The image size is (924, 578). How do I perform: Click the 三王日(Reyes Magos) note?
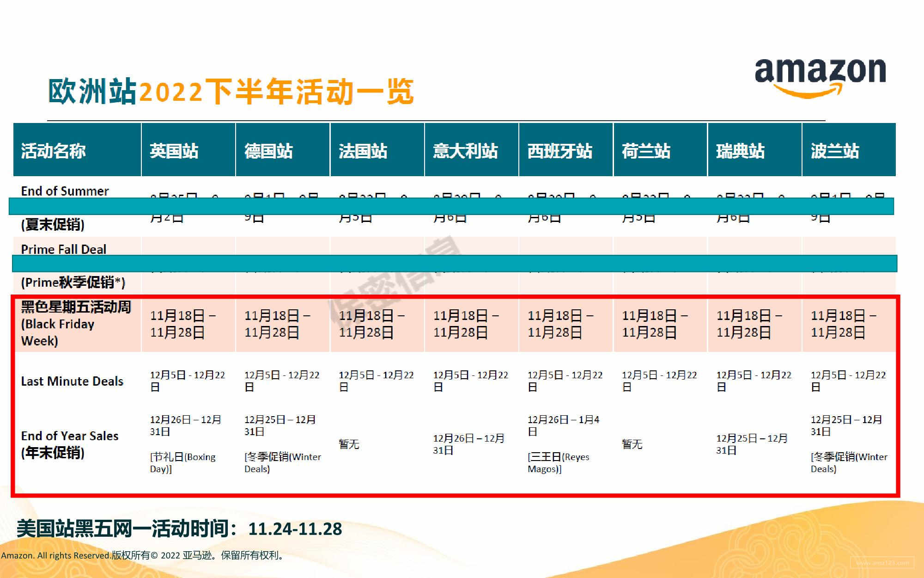559,462
